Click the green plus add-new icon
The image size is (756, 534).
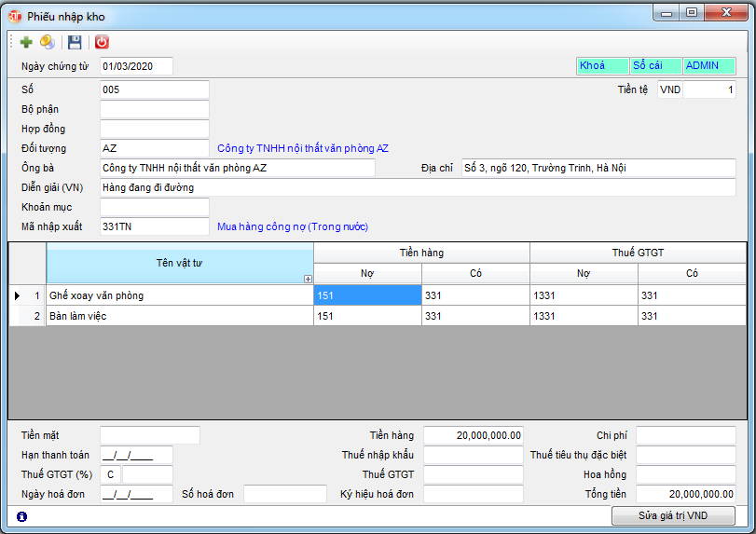26,42
